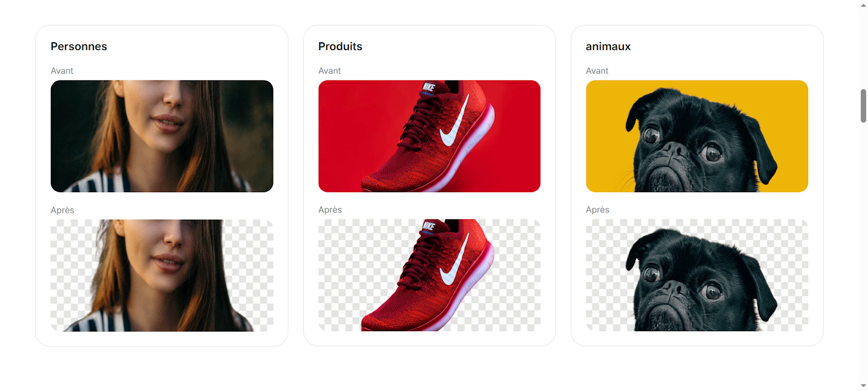This screenshot has width=868, height=391.
Task: Open the red Nike shoe before image
Action: coord(429,136)
